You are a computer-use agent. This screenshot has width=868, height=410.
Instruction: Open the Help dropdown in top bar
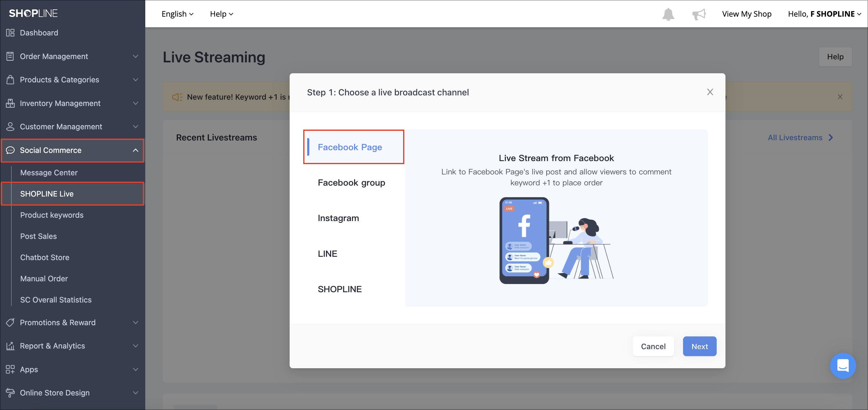(221, 14)
